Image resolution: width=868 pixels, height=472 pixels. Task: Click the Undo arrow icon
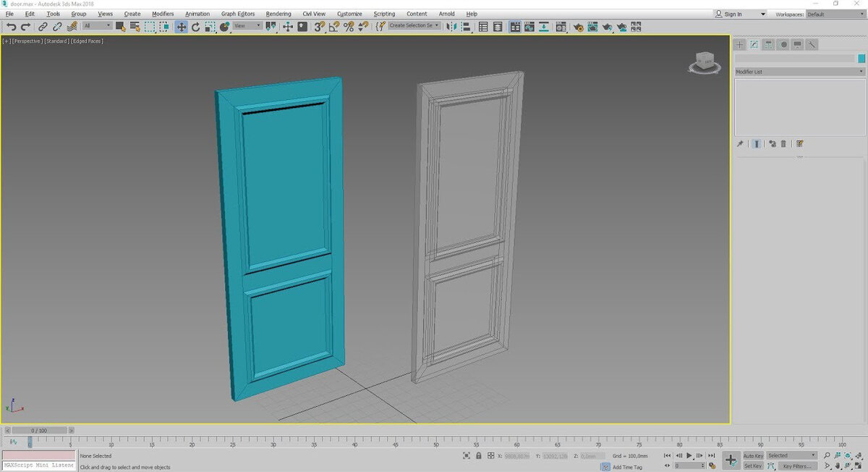click(x=11, y=26)
